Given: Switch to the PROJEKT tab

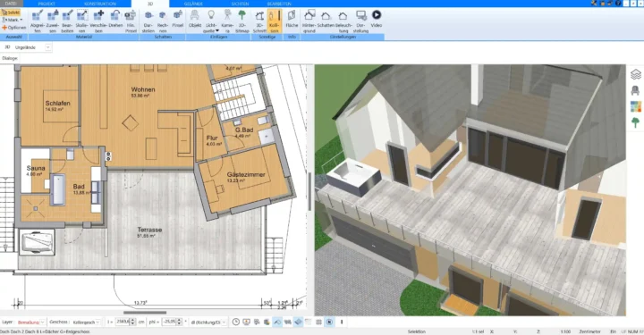Looking at the screenshot, I should (x=47, y=4).
